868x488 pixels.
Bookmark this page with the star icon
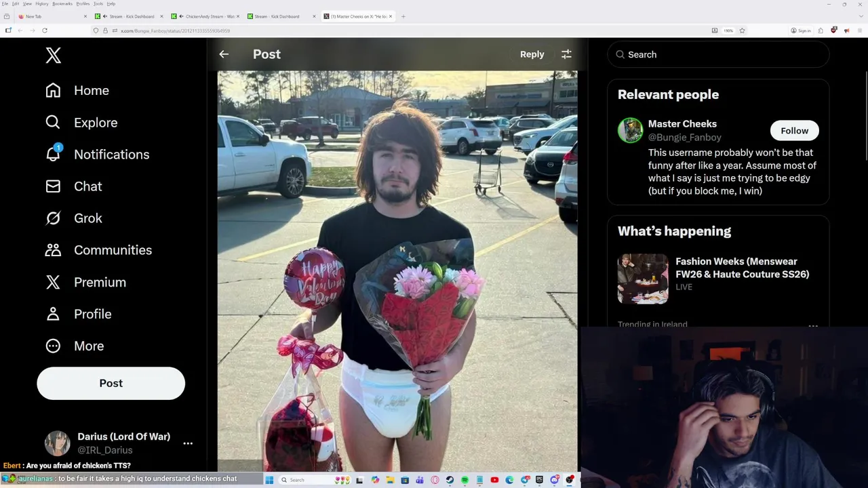tap(743, 30)
